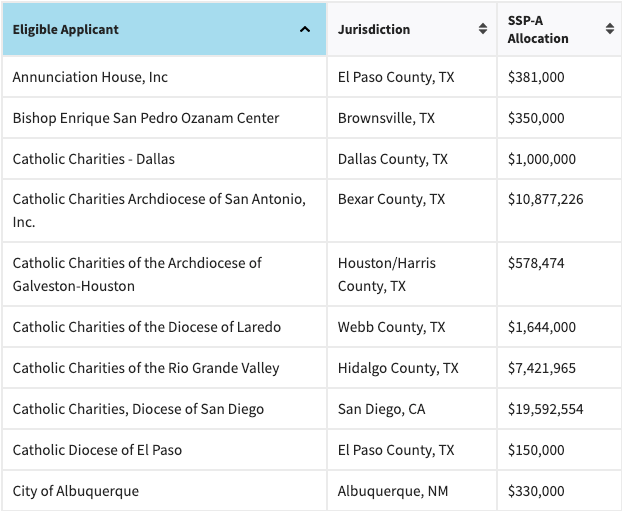This screenshot has width=622, height=511.
Task: Click the Hidalgo County, TX jurisdiction cell
Action: click(x=412, y=368)
